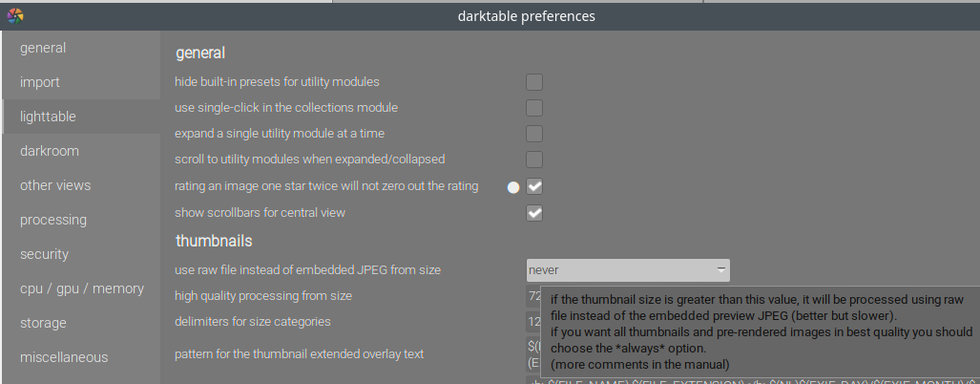Viewport: 980px width, 384px height.
Task: Toggle use single-click in collections module
Action: (x=534, y=108)
